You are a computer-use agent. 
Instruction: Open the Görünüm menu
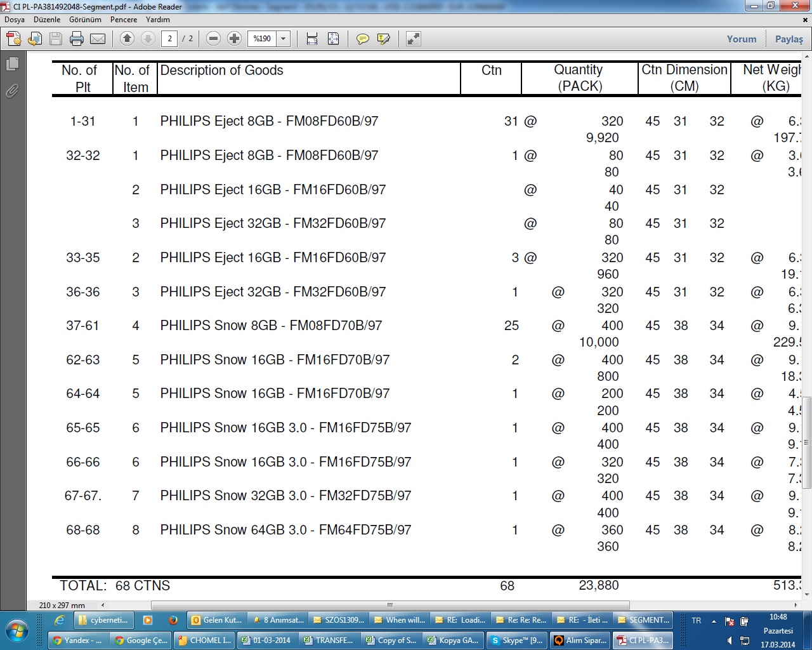coord(85,20)
